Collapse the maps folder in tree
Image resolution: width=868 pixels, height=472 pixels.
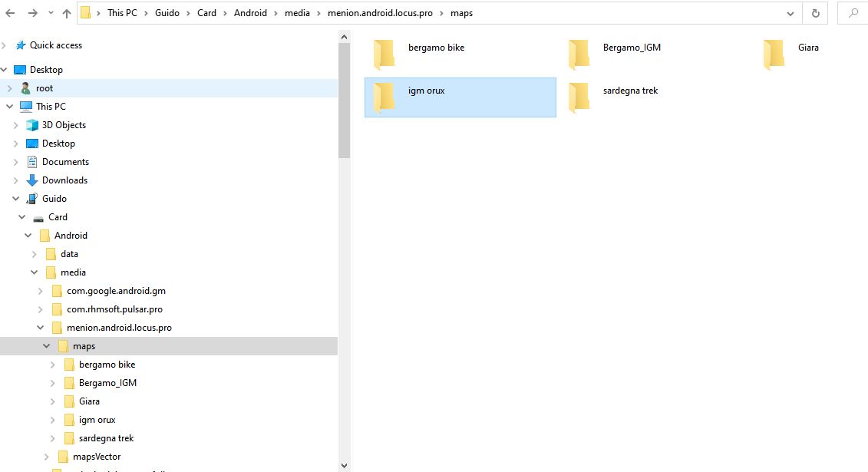(47, 346)
